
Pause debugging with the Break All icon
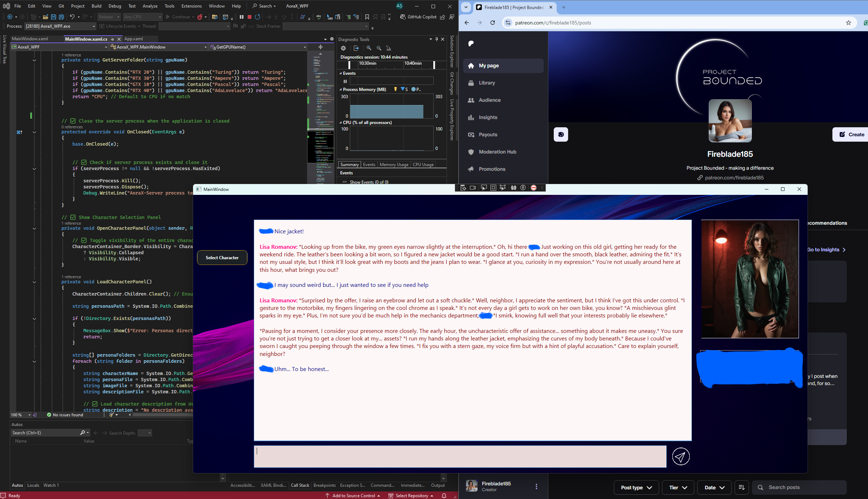(242, 17)
